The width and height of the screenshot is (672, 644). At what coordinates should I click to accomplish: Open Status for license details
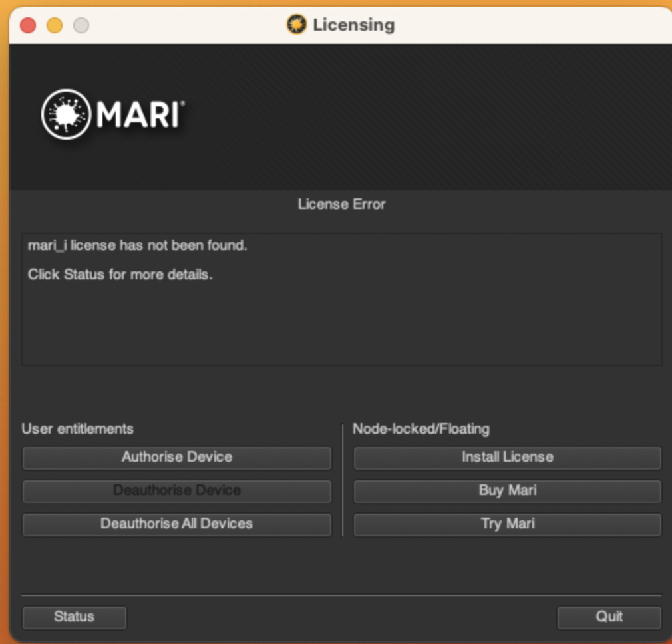pyautogui.click(x=74, y=617)
